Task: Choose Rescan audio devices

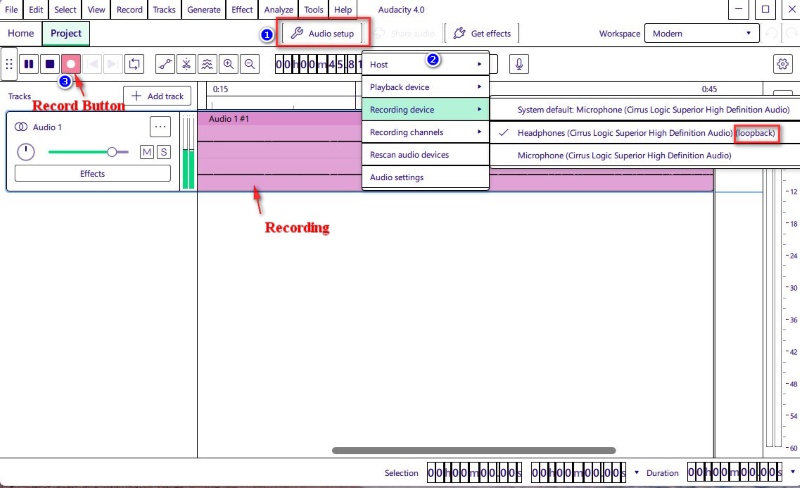Action: [426, 154]
